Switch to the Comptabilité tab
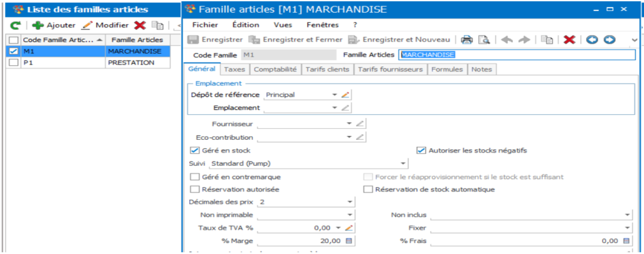644x254 pixels. tap(275, 70)
